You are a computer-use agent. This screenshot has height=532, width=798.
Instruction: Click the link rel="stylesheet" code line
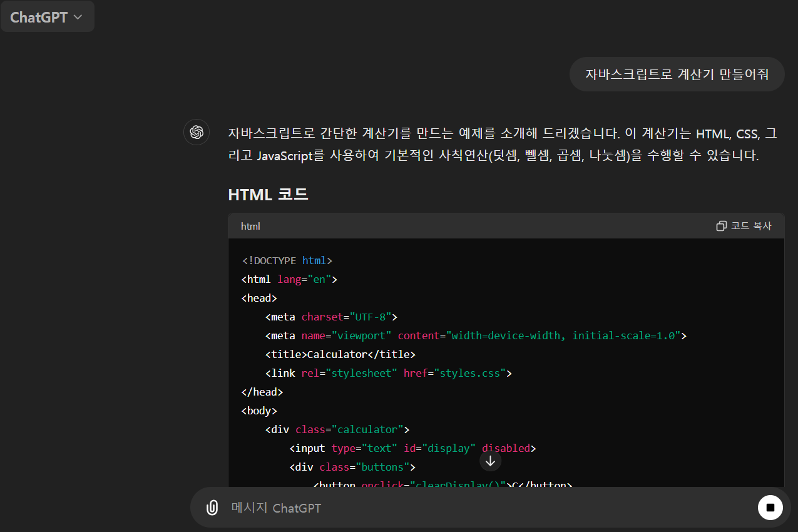[x=389, y=373]
